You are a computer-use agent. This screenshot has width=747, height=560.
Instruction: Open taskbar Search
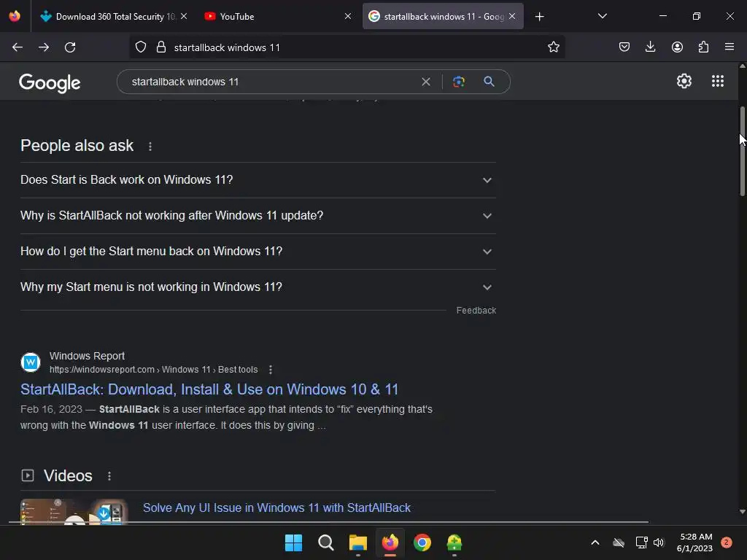(x=326, y=542)
